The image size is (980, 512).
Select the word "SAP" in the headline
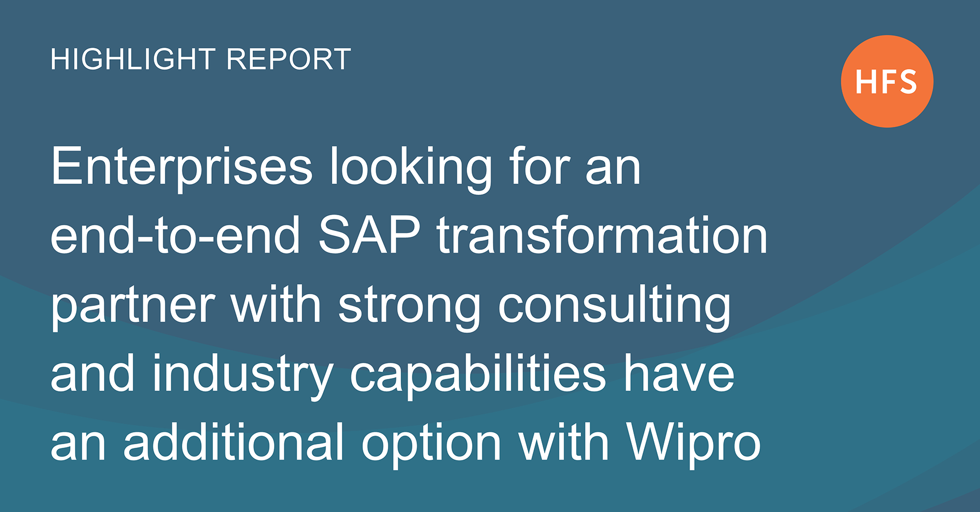coord(370,235)
